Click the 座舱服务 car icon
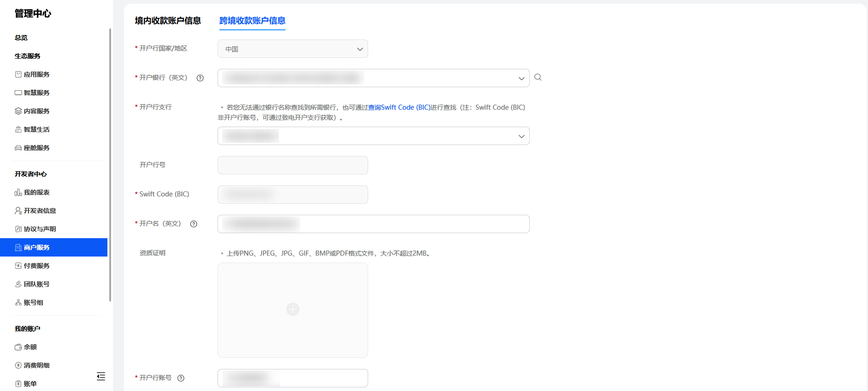This screenshot has height=391, width=868. 18,148
